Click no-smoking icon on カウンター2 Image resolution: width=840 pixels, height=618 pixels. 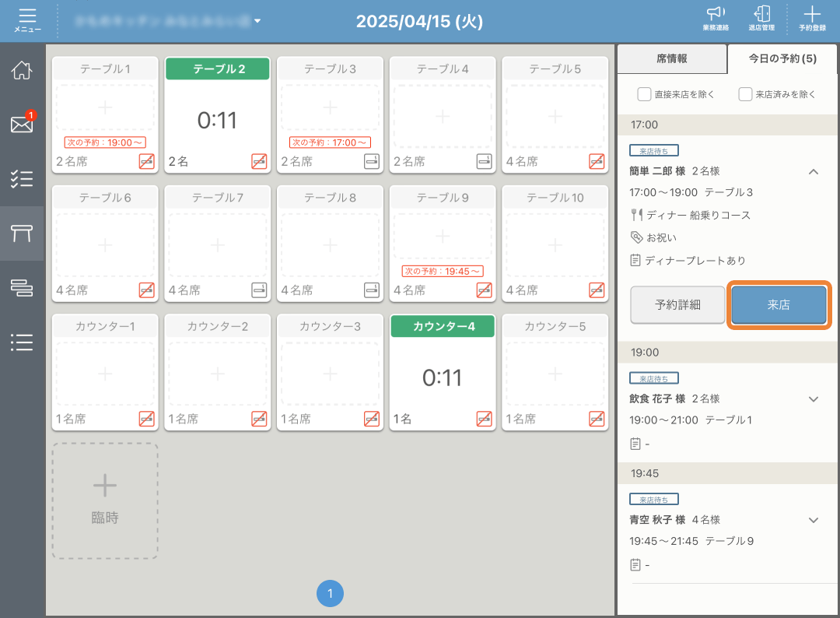point(259,419)
